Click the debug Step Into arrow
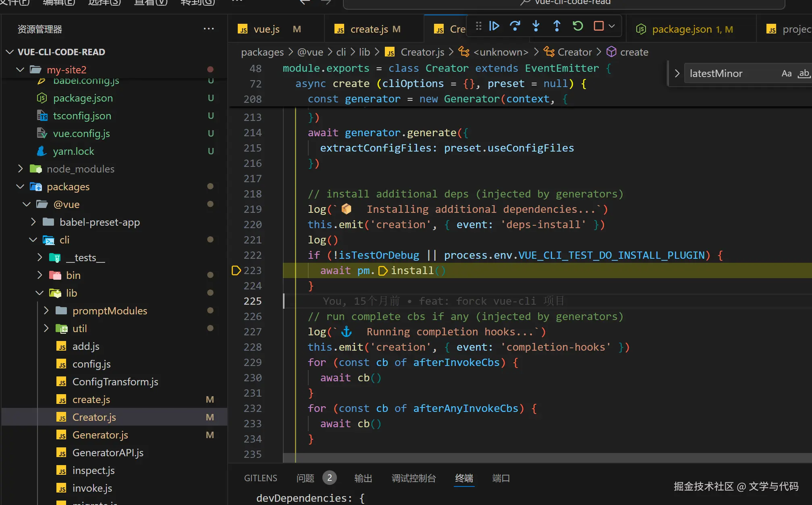Viewport: 812px width, 505px height. [x=536, y=26]
